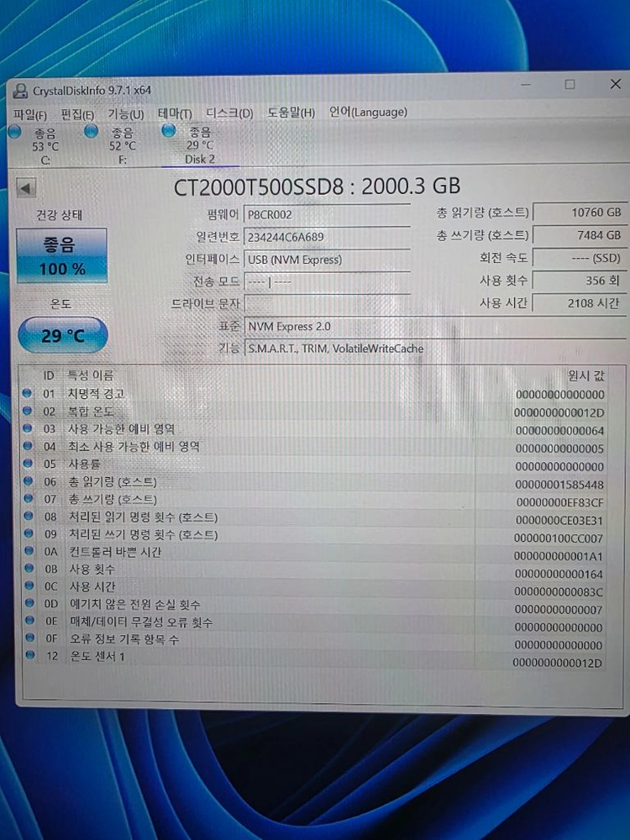Open the 언어(Language) menu
The height and width of the screenshot is (840, 630).
(368, 112)
